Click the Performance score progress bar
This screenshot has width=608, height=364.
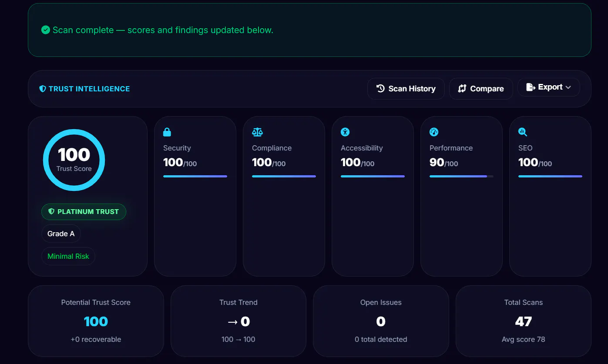[x=461, y=176]
